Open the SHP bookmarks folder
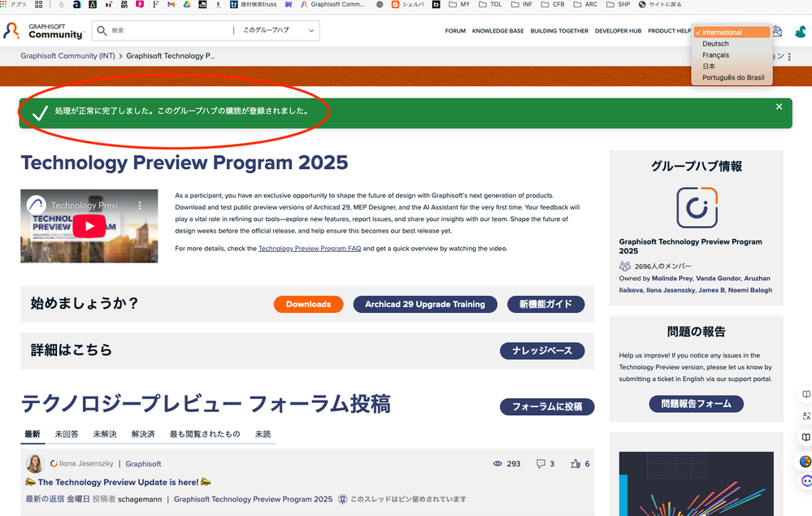Image resolution: width=812 pixels, height=516 pixels. coord(619,5)
